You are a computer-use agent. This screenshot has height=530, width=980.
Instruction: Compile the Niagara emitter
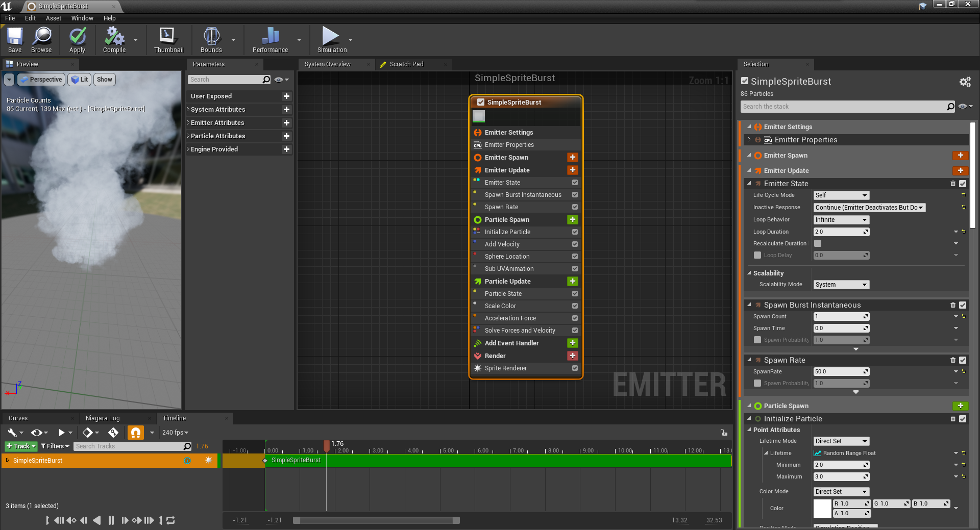click(114, 40)
